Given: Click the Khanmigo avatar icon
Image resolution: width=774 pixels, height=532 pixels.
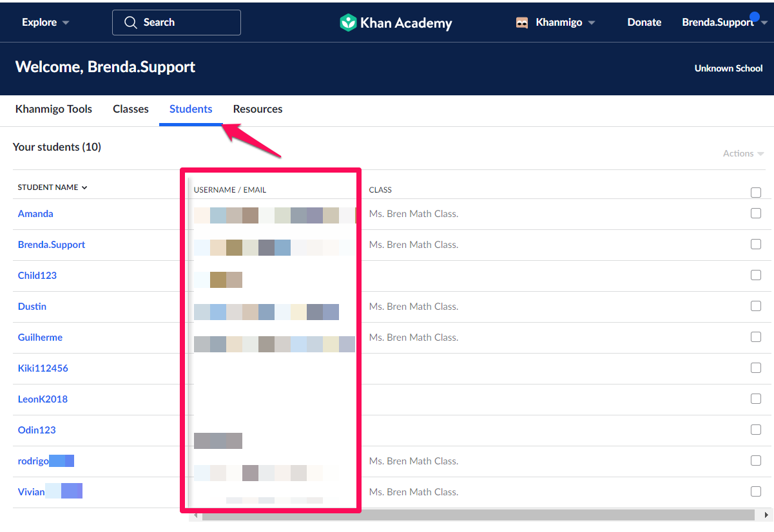Looking at the screenshot, I should pos(522,23).
